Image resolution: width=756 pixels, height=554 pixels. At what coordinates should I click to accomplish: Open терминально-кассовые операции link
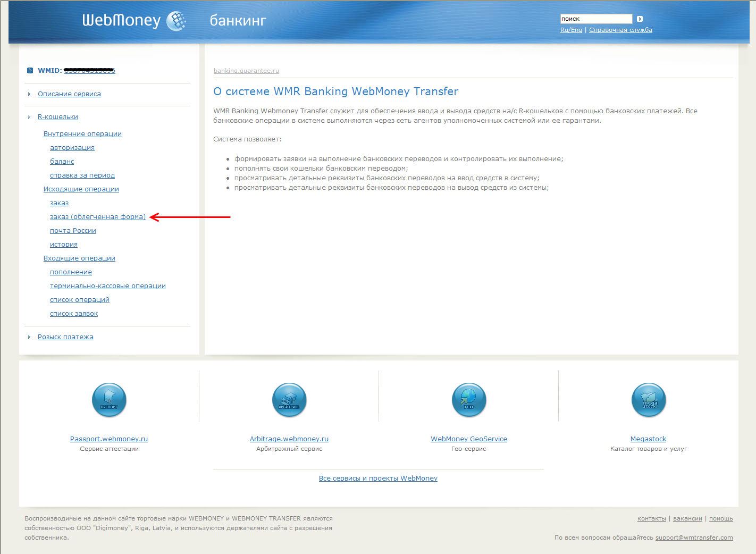[x=108, y=286]
